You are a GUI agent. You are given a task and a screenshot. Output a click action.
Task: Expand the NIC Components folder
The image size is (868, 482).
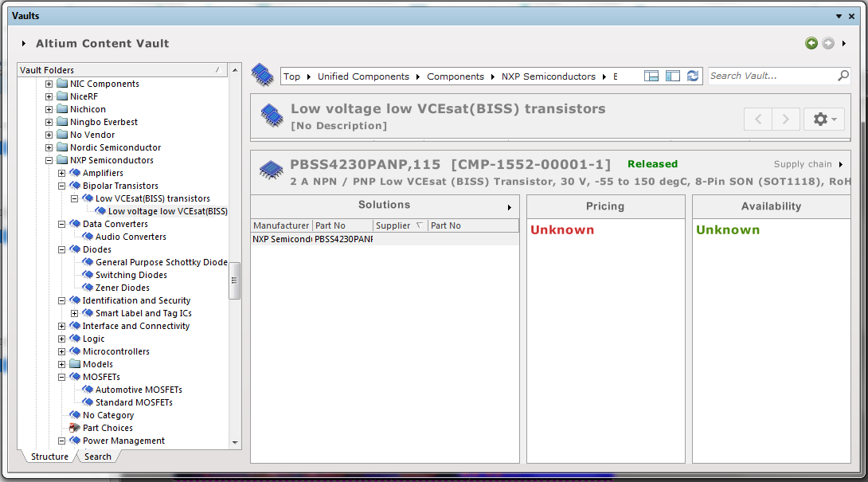point(49,84)
